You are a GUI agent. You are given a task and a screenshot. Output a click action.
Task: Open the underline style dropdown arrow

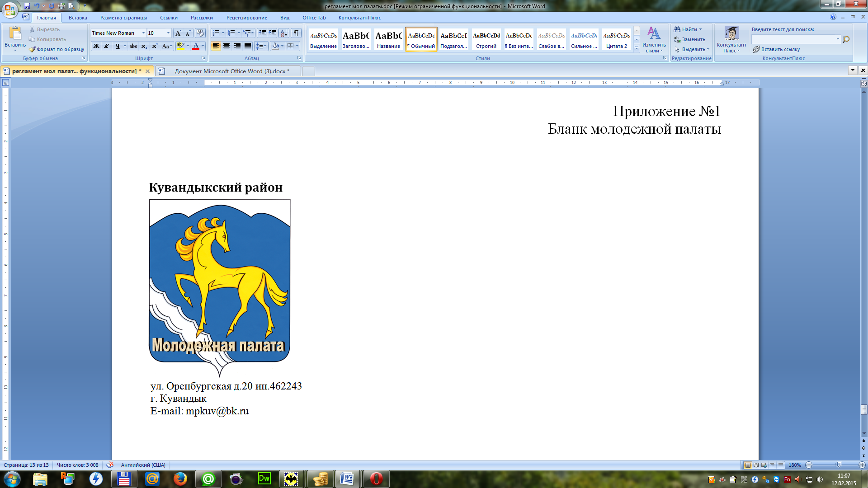point(125,46)
